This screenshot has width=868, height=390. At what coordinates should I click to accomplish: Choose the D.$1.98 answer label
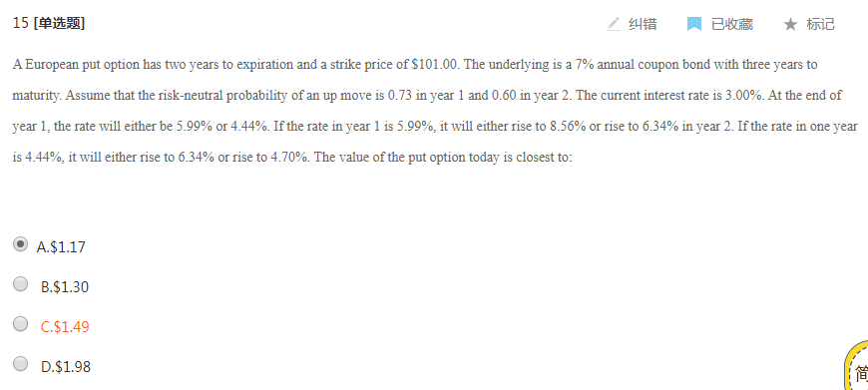click(66, 367)
